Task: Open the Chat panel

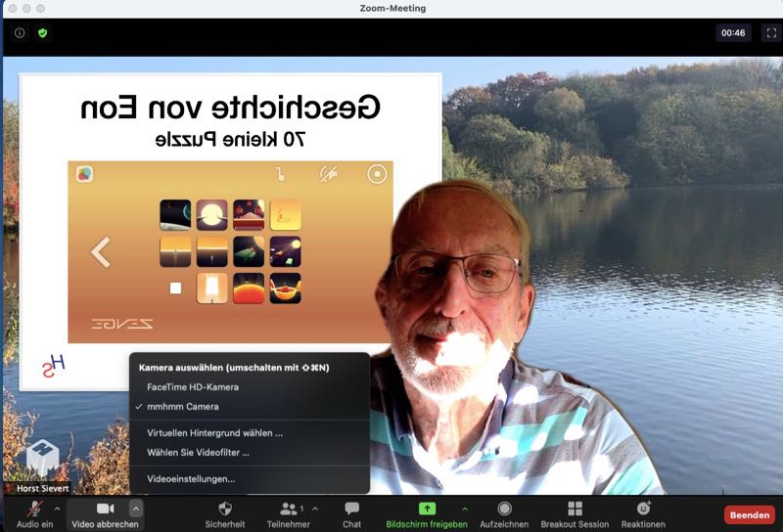Action: (351, 509)
